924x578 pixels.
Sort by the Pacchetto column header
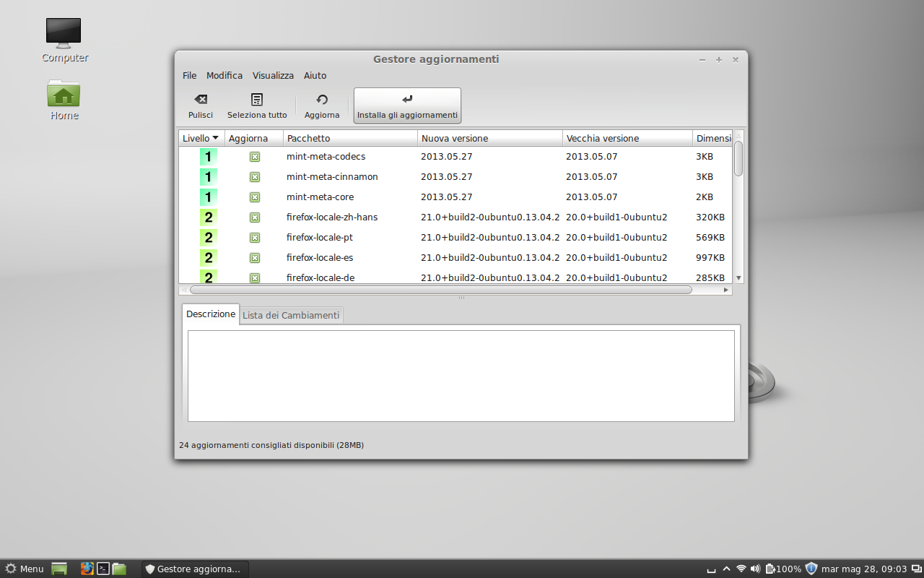pyautogui.click(x=350, y=138)
